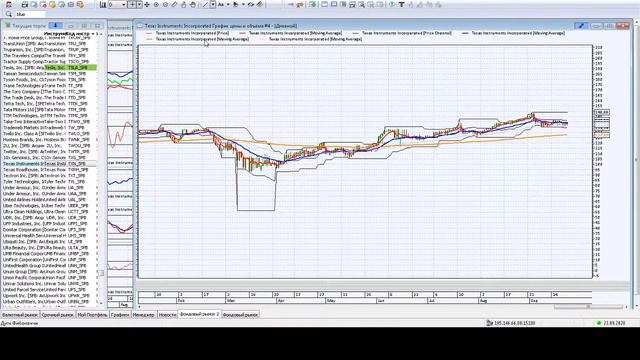Click the instrument list vertical scrollbar thumb
The image size is (640, 360).
(x=101, y=273)
